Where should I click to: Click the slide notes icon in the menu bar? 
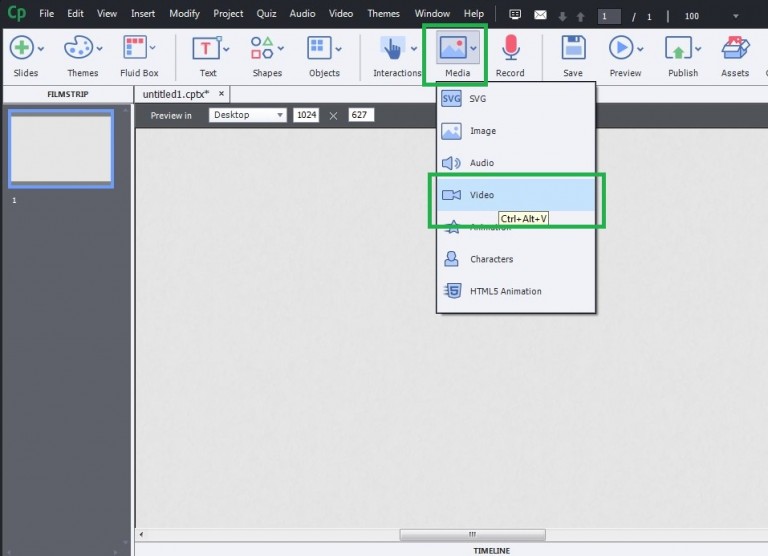[x=515, y=15]
